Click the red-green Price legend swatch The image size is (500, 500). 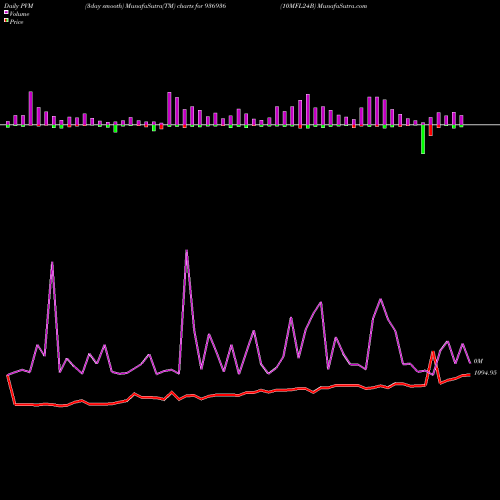tap(6, 21)
